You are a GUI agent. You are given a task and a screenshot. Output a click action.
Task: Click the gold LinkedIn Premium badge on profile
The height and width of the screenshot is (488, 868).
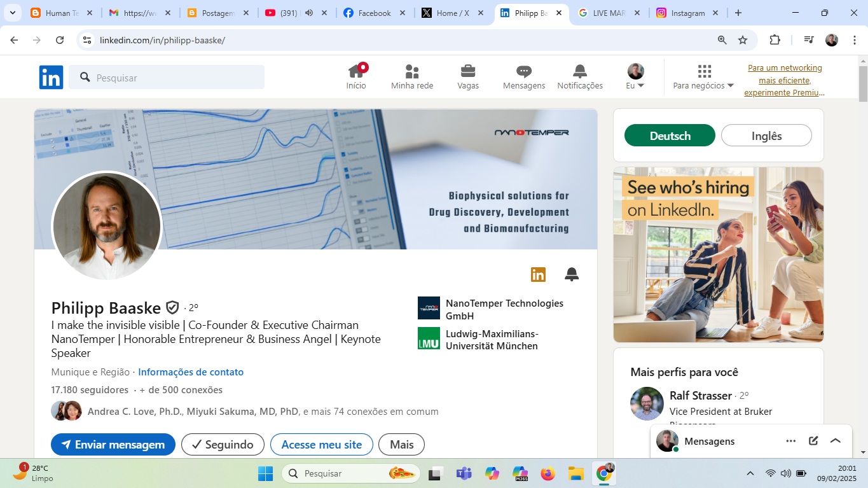pos(538,274)
